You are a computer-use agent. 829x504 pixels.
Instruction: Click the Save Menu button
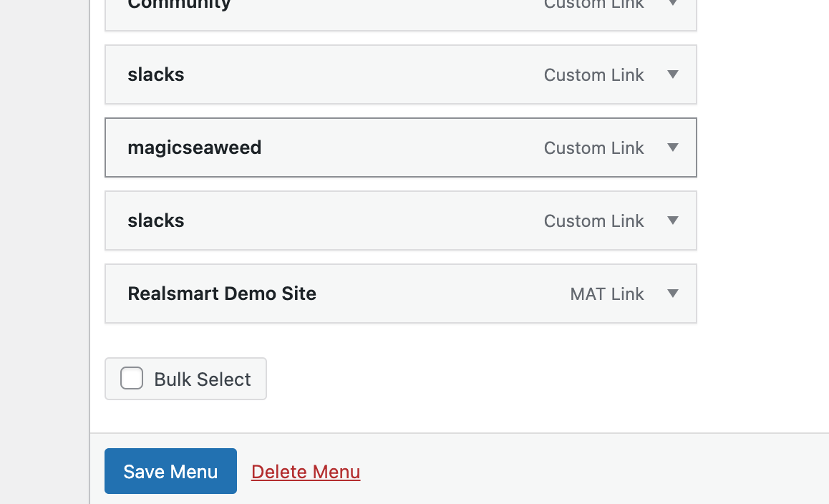tap(170, 471)
